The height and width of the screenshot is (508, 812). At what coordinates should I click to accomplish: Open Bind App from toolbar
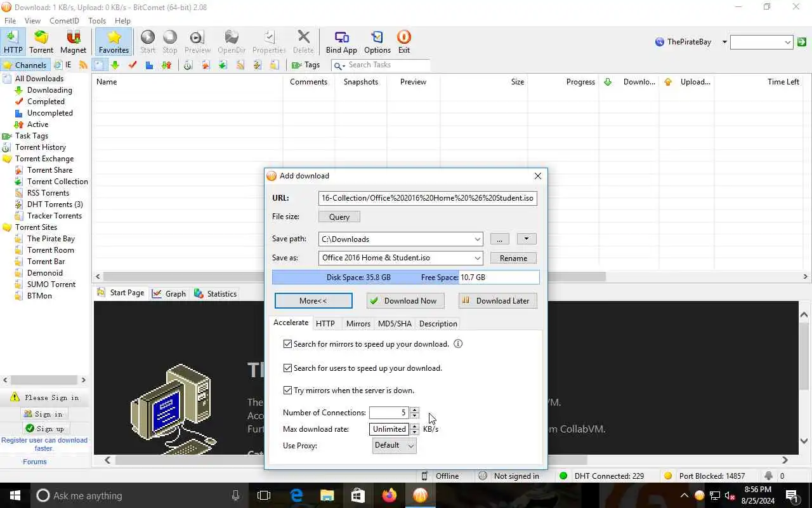pos(341,42)
